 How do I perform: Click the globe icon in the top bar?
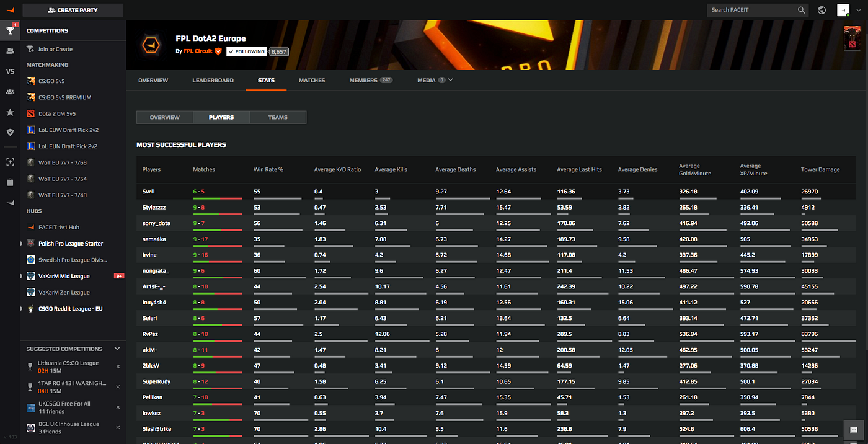tap(821, 10)
